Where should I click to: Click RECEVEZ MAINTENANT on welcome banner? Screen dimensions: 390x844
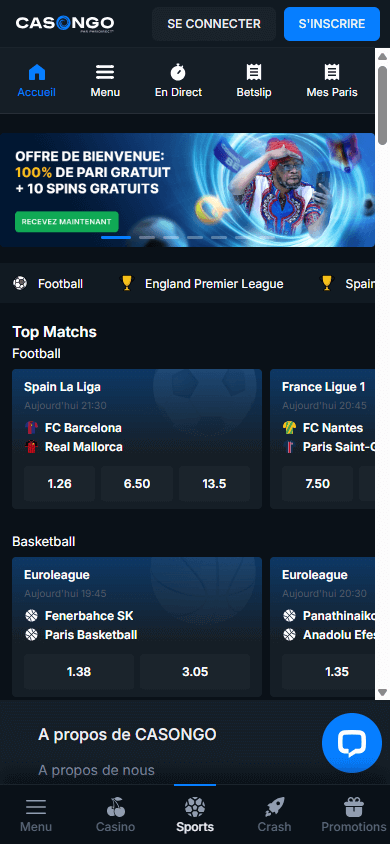[67, 221]
